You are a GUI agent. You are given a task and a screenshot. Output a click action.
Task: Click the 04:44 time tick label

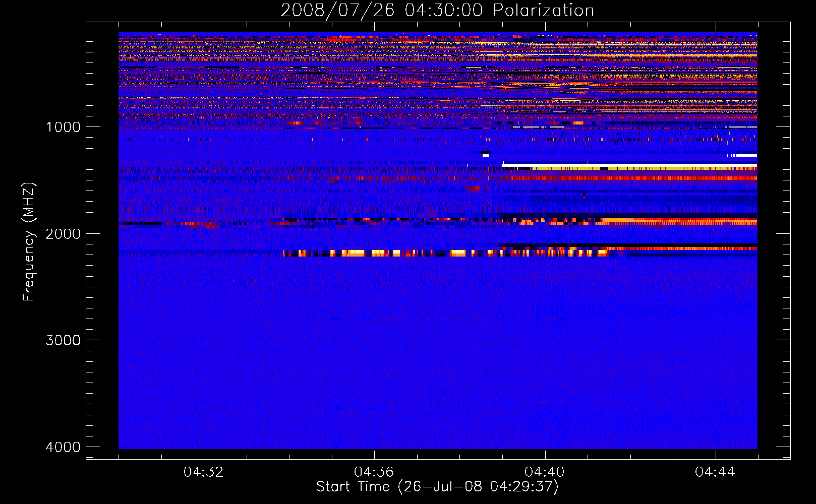click(x=715, y=472)
